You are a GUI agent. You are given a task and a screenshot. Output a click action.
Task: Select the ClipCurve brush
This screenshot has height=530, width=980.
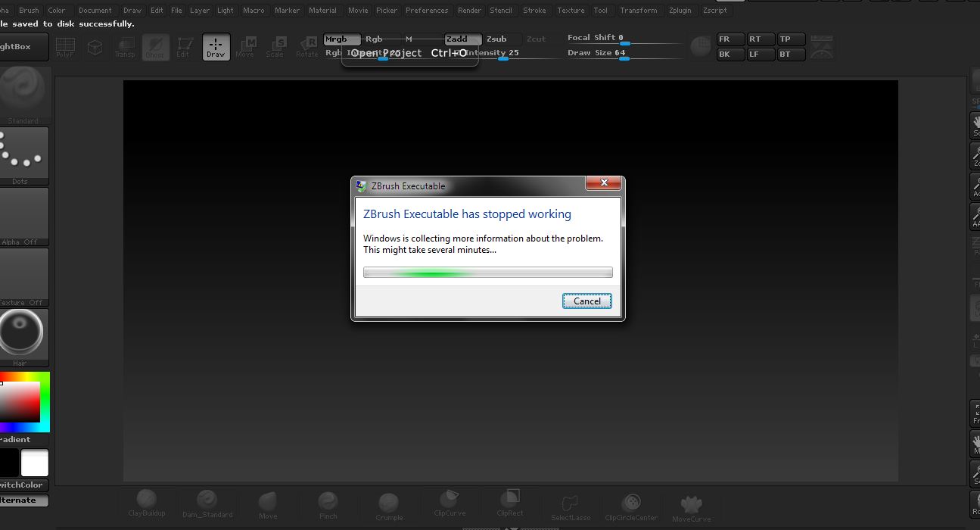click(450, 503)
